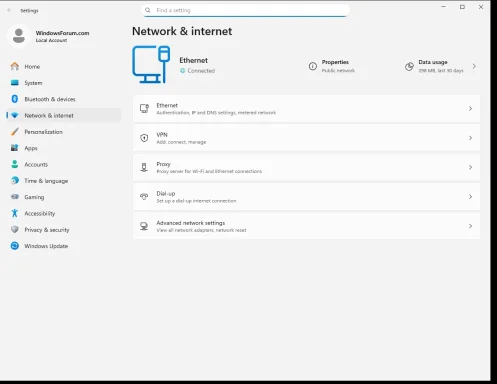Click the Data usage pie icon
The image size is (497, 384).
(x=409, y=67)
